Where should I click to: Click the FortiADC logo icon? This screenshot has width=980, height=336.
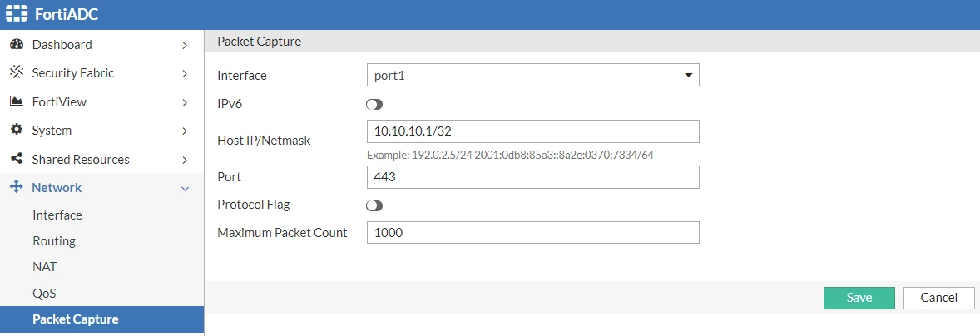pos(17,14)
